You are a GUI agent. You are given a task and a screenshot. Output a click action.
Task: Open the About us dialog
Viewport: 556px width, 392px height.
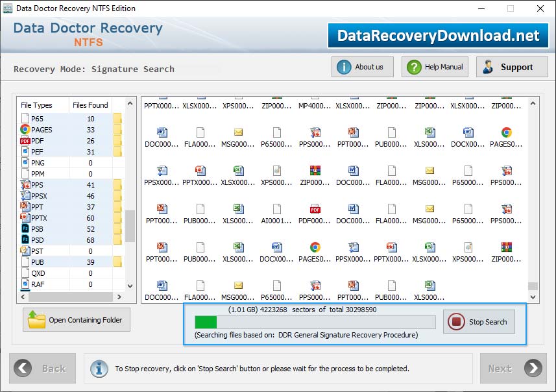point(363,67)
